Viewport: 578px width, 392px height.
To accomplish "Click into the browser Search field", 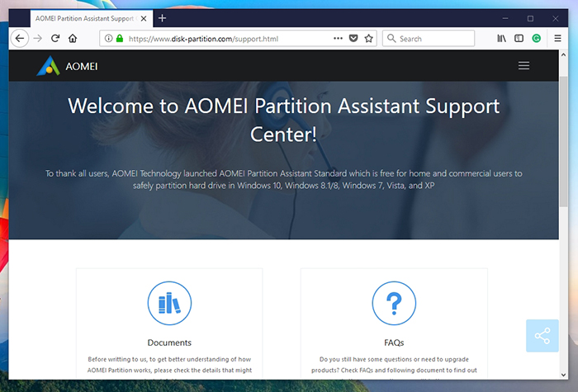I will coord(429,38).
